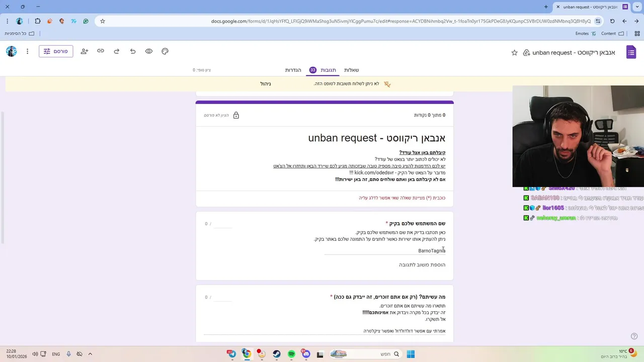This screenshot has width=644, height=362.
Task: Open Steam from the taskbar
Action: coord(277,354)
